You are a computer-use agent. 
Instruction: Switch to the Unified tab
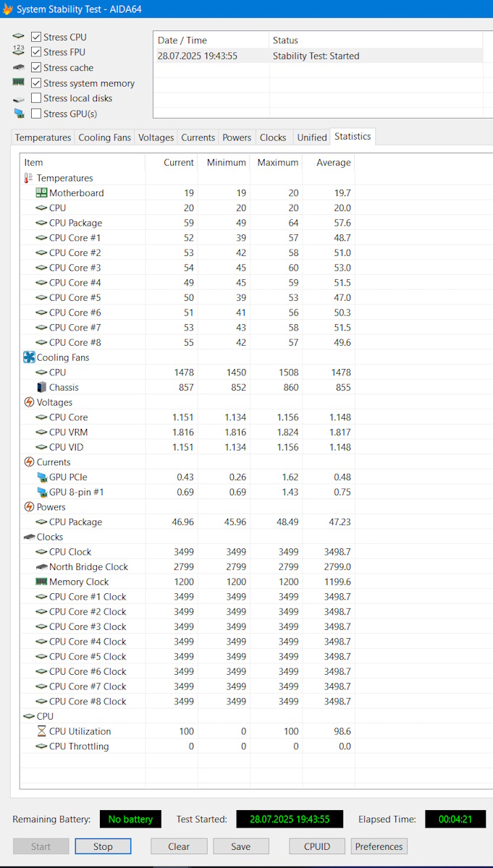(x=312, y=137)
